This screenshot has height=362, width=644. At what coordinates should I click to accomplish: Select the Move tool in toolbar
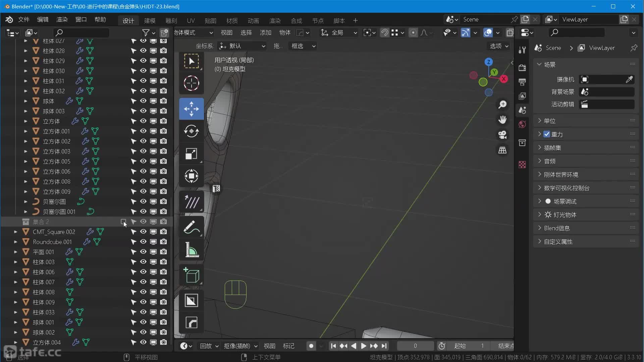[x=191, y=109]
